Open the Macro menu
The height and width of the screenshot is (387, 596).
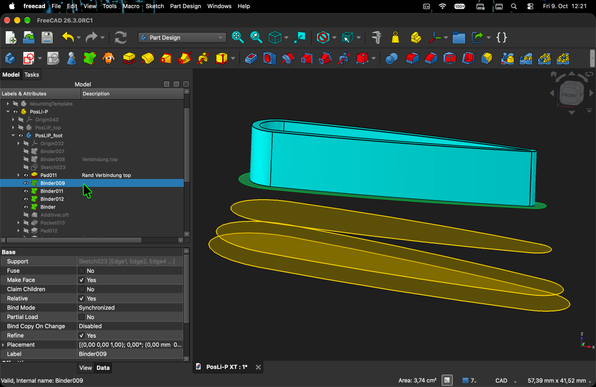[x=131, y=6]
